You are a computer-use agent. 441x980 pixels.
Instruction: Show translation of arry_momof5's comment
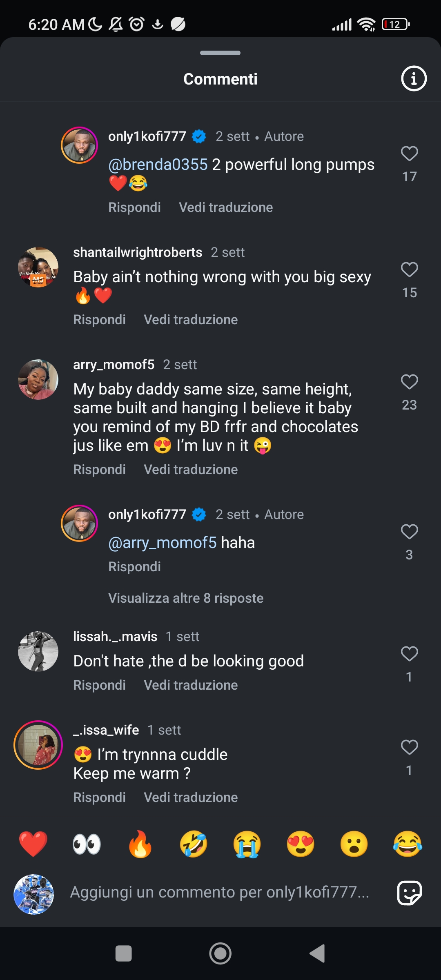click(x=191, y=470)
